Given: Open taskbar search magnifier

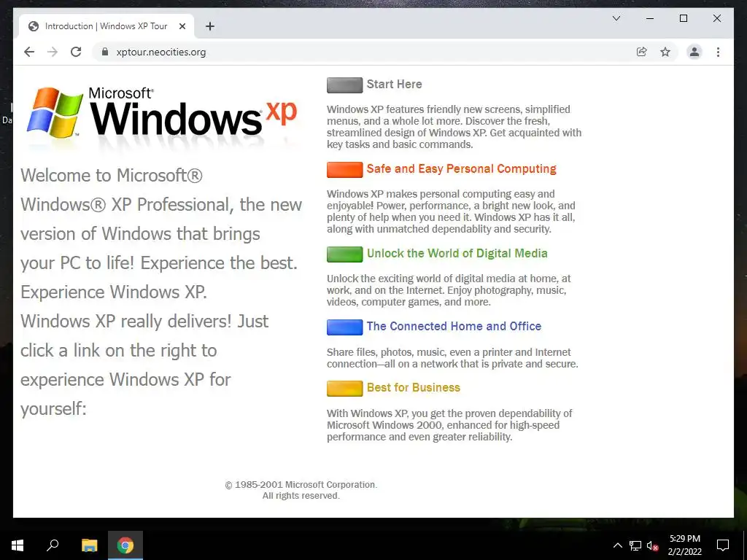Looking at the screenshot, I should (x=53, y=545).
